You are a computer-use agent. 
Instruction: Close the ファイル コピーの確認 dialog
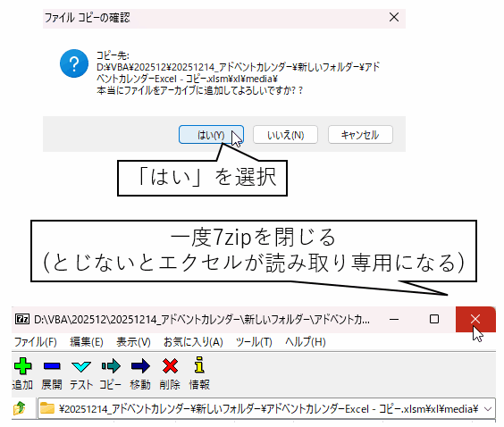click(394, 17)
